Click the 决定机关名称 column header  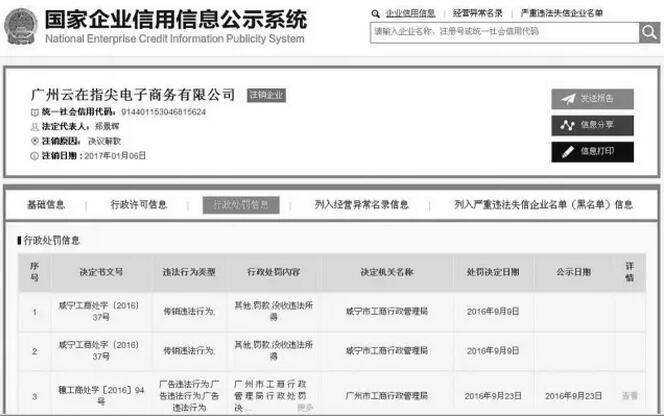pos(387,272)
